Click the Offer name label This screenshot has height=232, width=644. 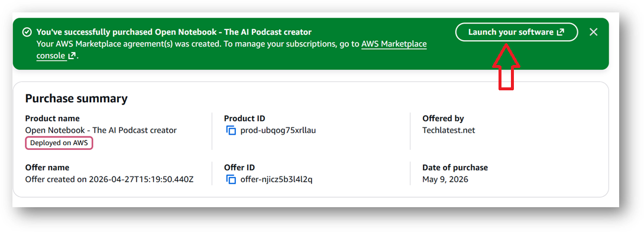click(x=47, y=168)
